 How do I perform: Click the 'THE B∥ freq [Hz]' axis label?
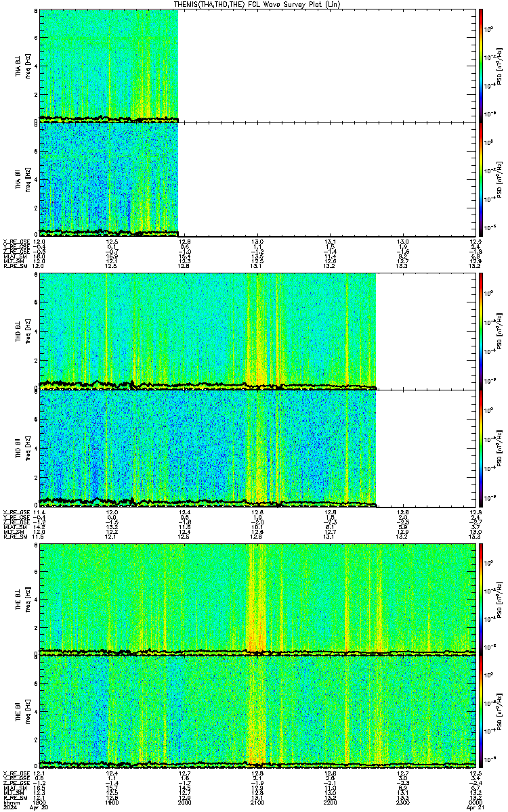(22, 712)
